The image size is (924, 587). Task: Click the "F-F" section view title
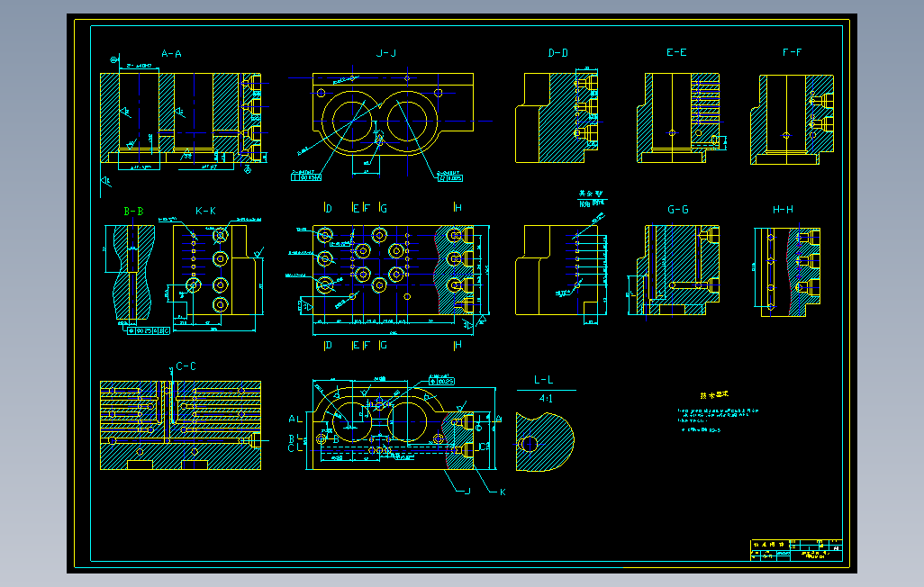tap(792, 52)
